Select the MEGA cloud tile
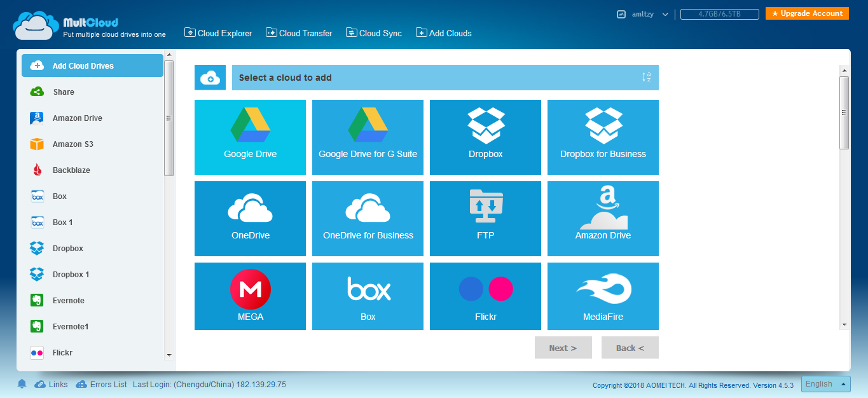Image resolution: width=868 pixels, height=398 pixels. click(x=250, y=296)
